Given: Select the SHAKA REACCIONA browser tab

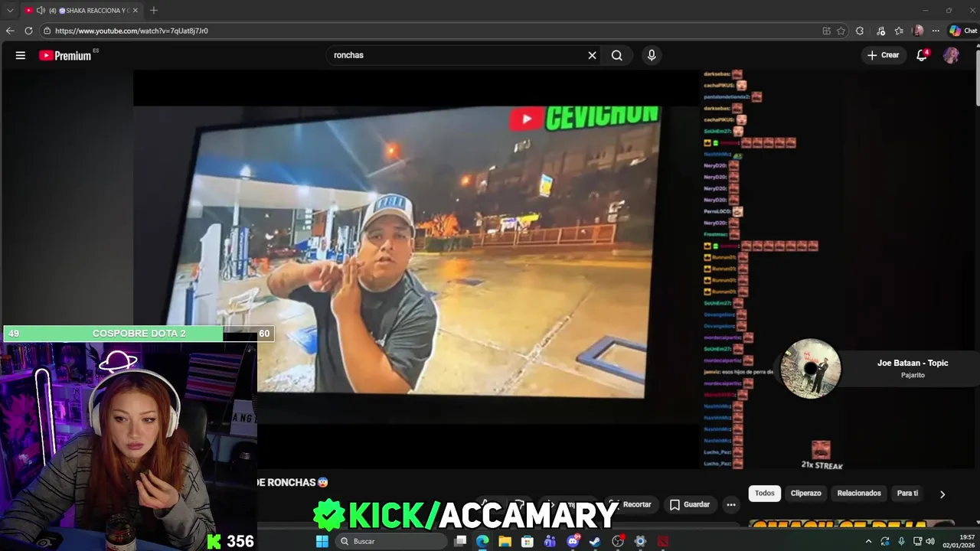Looking at the screenshot, I should (81, 11).
